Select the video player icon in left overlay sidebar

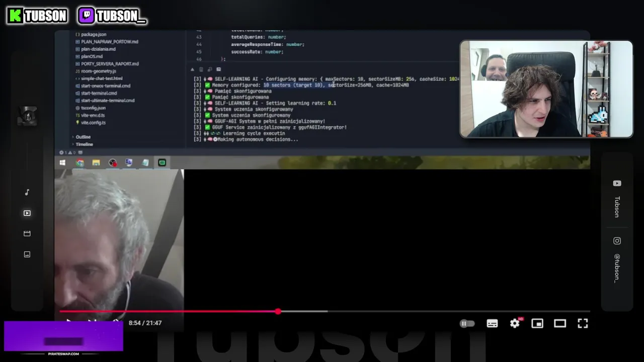point(27,213)
